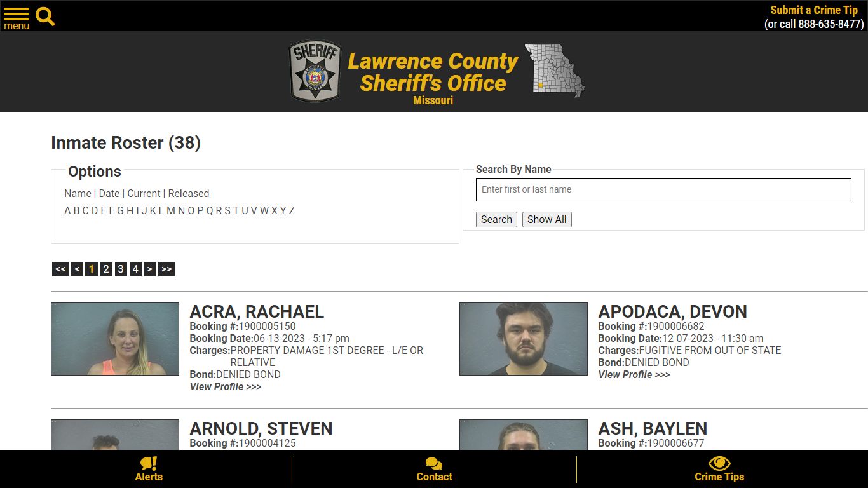Open the Alerts icon in bottom bar
This screenshot has height=488, width=868.
(x=149, y=463)
